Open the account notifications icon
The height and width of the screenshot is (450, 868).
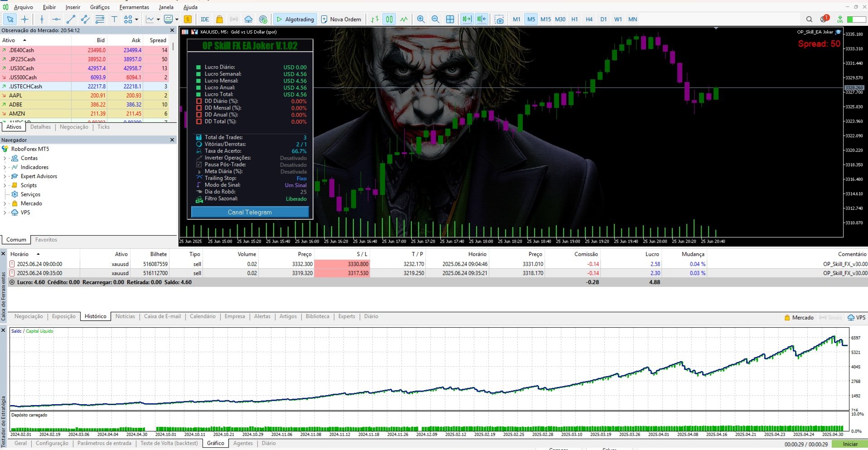[x=824, y=19]
